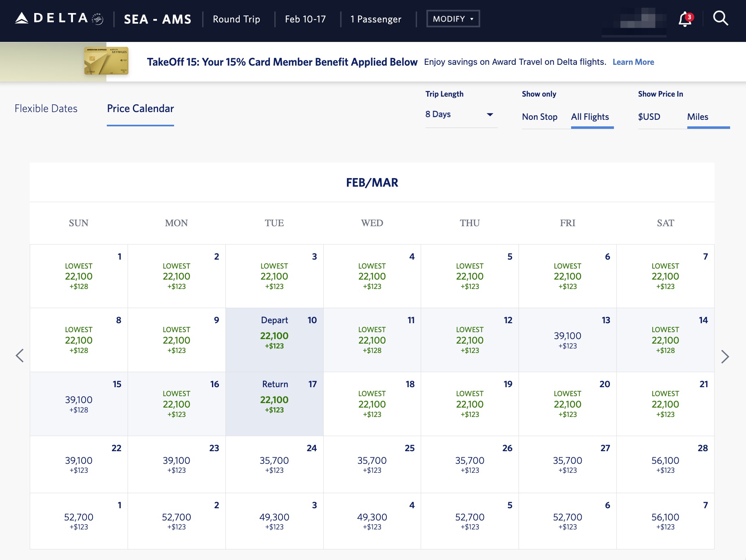Open the Learn More link about Award Travel
746x560 pixels.
coord(633,62)
